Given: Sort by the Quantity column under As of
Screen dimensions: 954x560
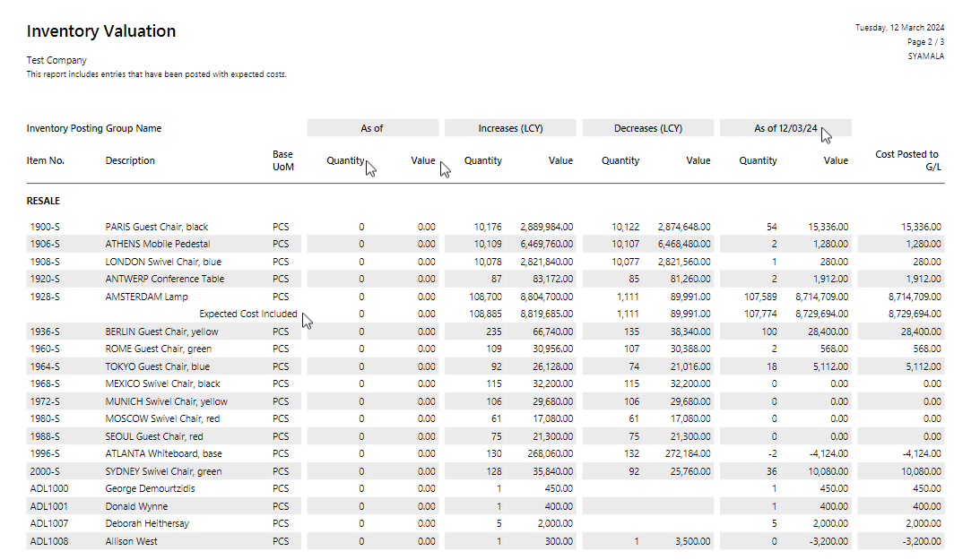Looking at the screenshot, I should point(346,160).
